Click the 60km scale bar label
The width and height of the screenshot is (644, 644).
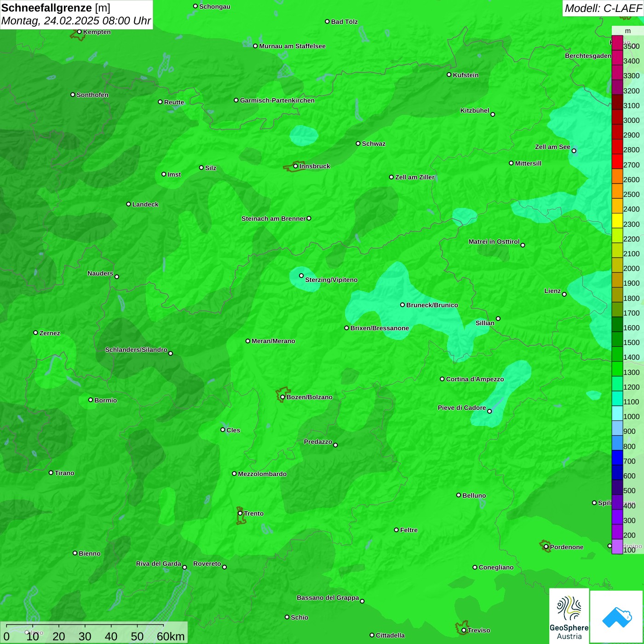point(171,637)
